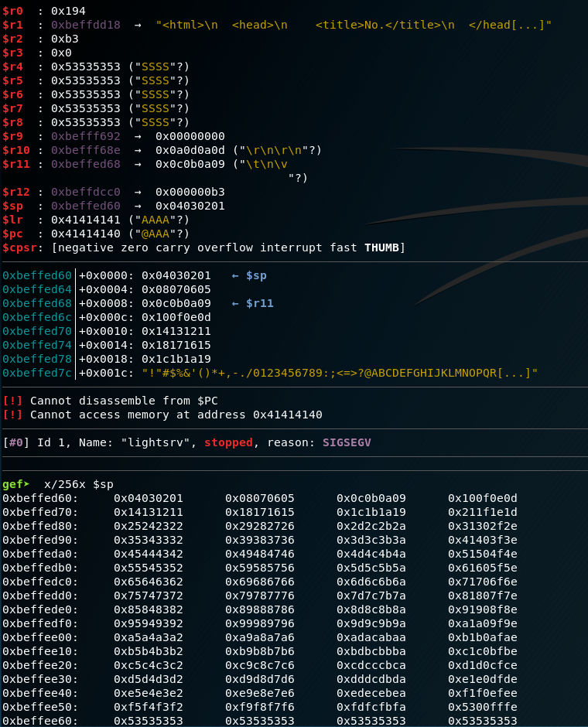Click the $r12 register label

click(x=16, y=192)
